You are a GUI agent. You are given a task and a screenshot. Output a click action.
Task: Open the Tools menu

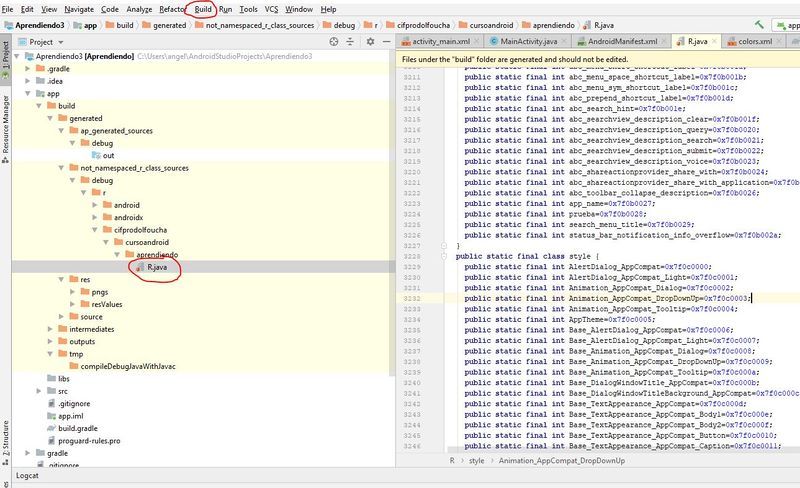(x=248, y=9)
